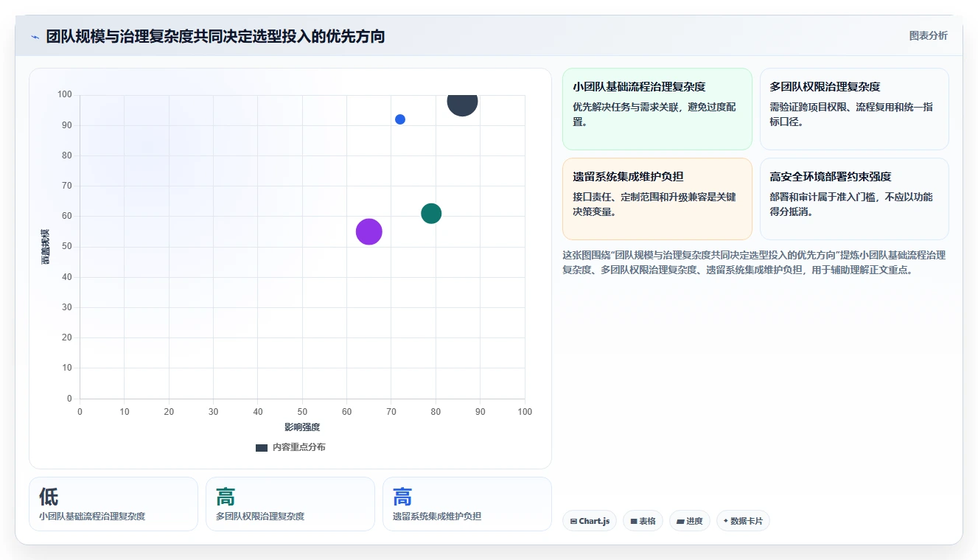Click the y-axis tick label 100

[65, 94]
